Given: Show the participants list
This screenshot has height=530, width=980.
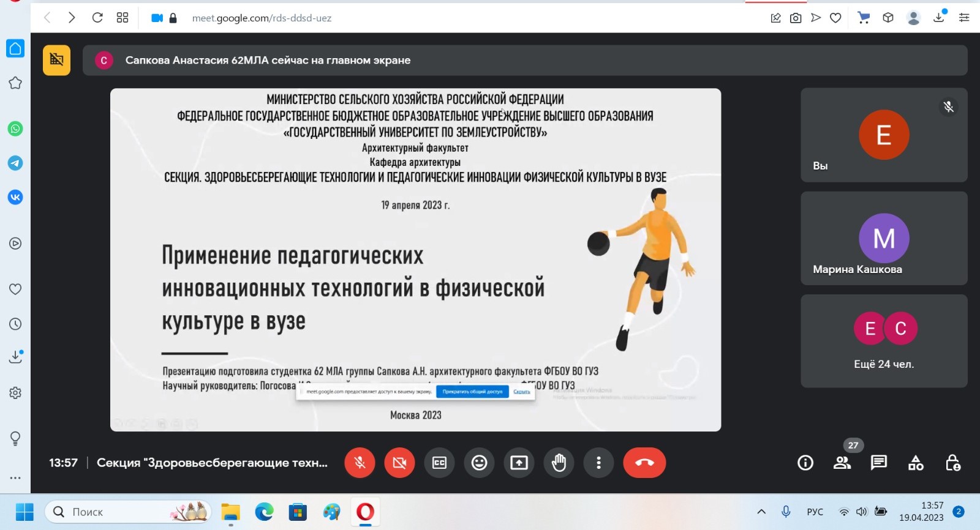Looking at the screenshot, I should pyautogui.click(x=842, y=463).
